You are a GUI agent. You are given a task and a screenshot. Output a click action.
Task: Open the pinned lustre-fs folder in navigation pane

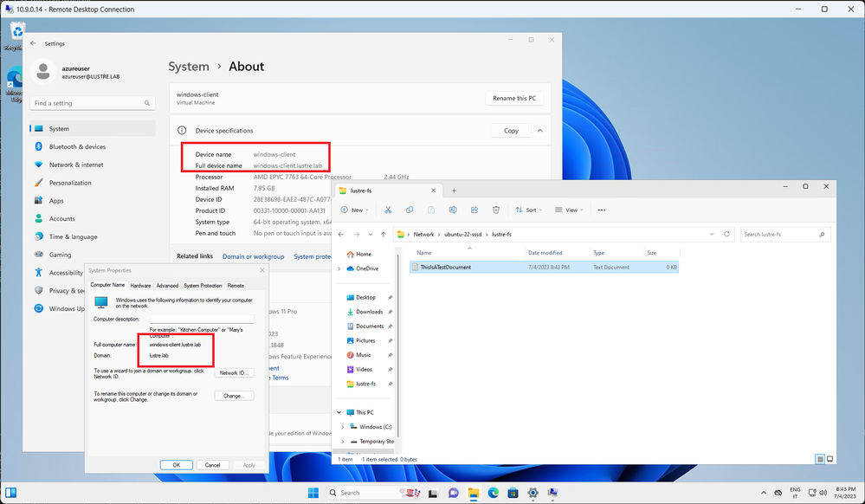[365, 384]
